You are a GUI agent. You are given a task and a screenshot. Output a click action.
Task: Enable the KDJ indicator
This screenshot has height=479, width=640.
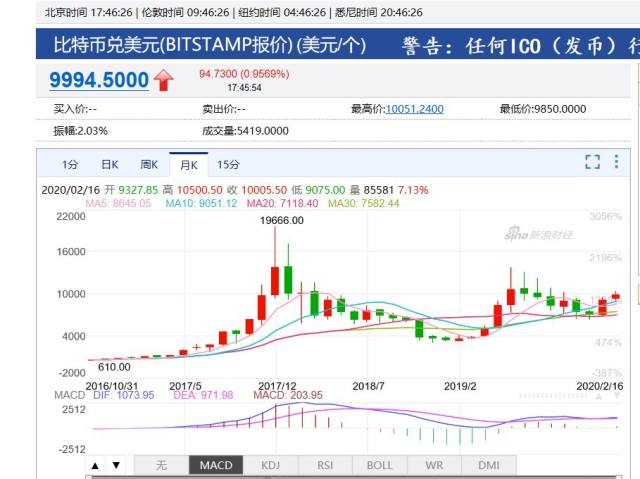[270, 465]
